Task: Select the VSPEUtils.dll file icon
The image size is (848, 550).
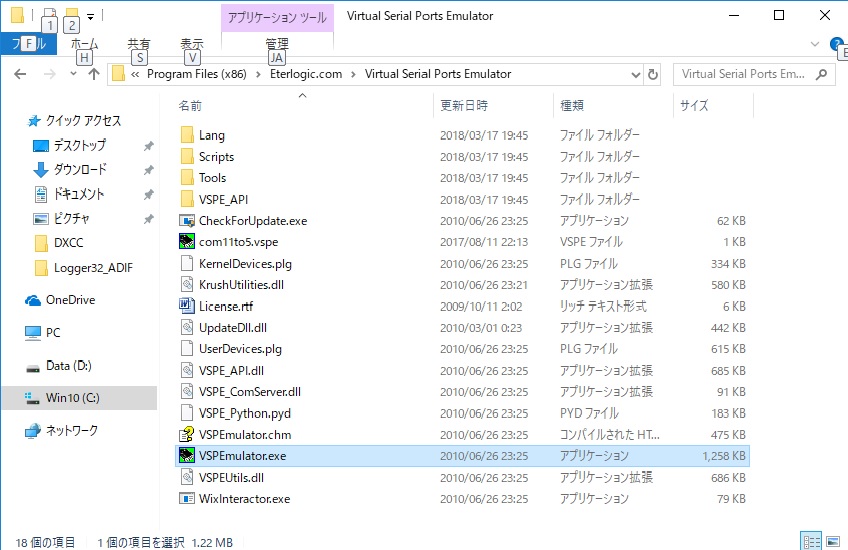Action: (187, 478)
